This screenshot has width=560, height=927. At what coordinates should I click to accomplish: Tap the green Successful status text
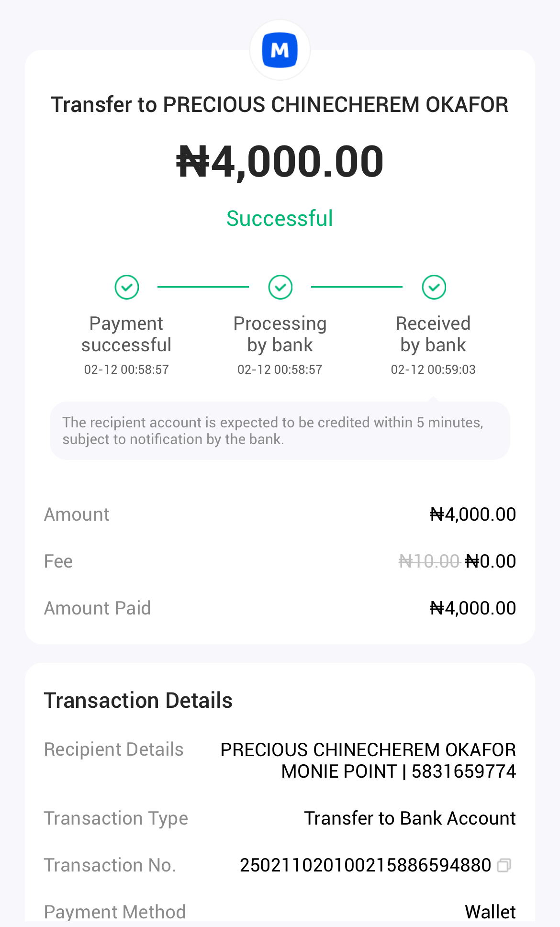(x=280, y=219)
